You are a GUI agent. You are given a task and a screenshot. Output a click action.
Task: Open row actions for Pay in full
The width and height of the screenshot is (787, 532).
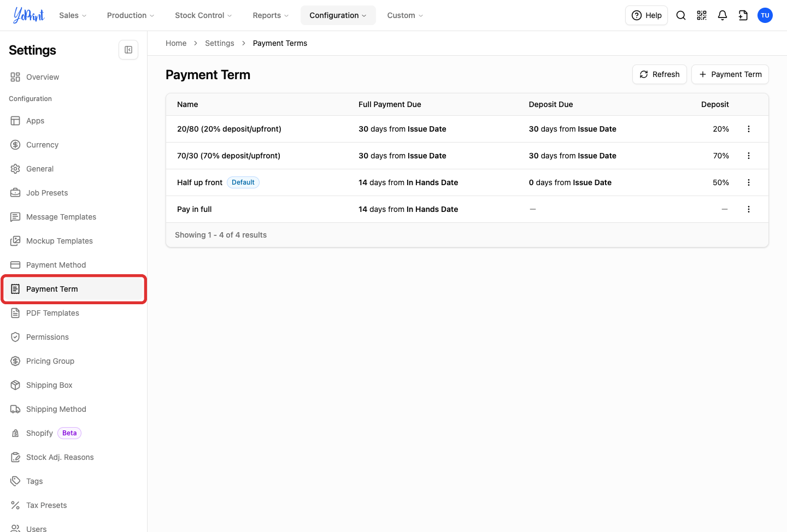pos(749,209)
